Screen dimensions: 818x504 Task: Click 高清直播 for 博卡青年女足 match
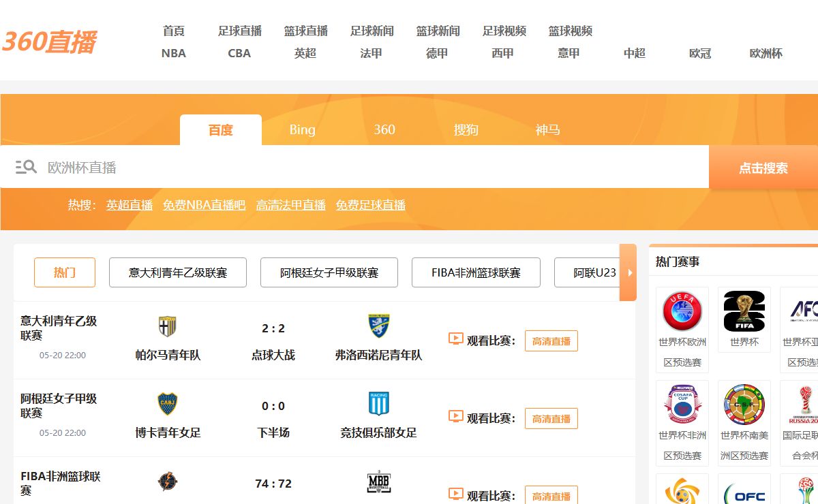(x=551, y=419)
